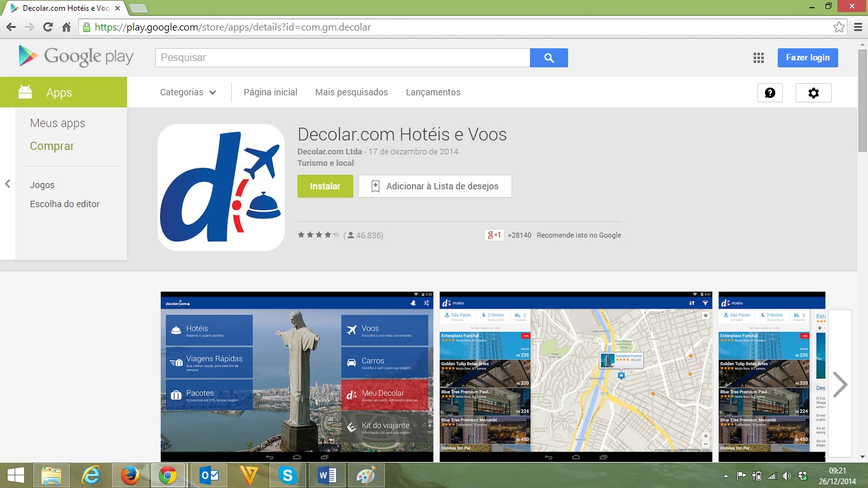The width and height of the screenshot is (868, 488).
Task: Click the Fazer login button
Action: pyautogui.click(x=807, y=58)
